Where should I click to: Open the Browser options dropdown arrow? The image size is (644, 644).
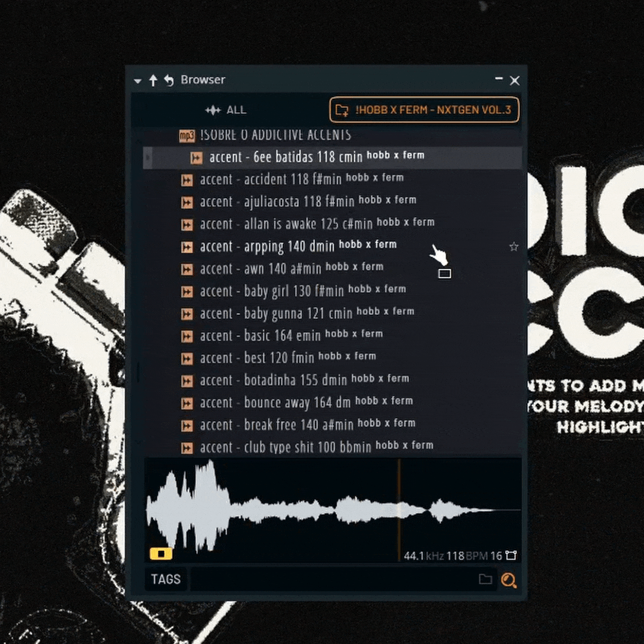pos(138,81)
